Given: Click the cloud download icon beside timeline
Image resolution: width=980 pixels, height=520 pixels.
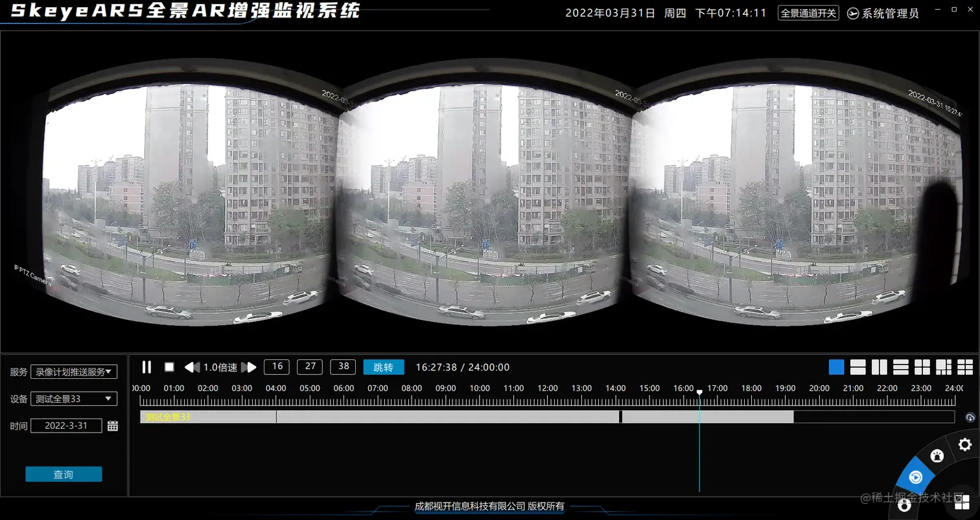Looking at the screenshot, I should click(x=970, y=418).
